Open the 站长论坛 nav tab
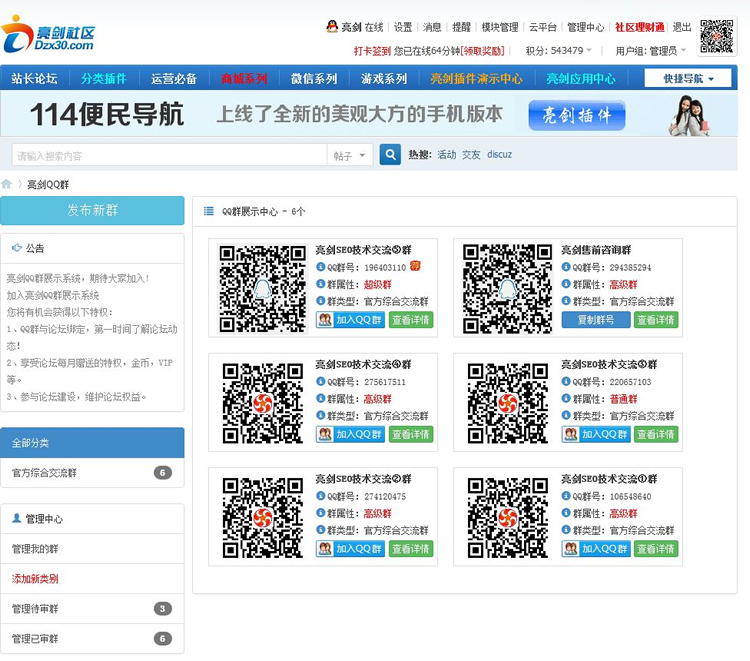The width and height of the screenshot is (750, 661). pos(34,78)
